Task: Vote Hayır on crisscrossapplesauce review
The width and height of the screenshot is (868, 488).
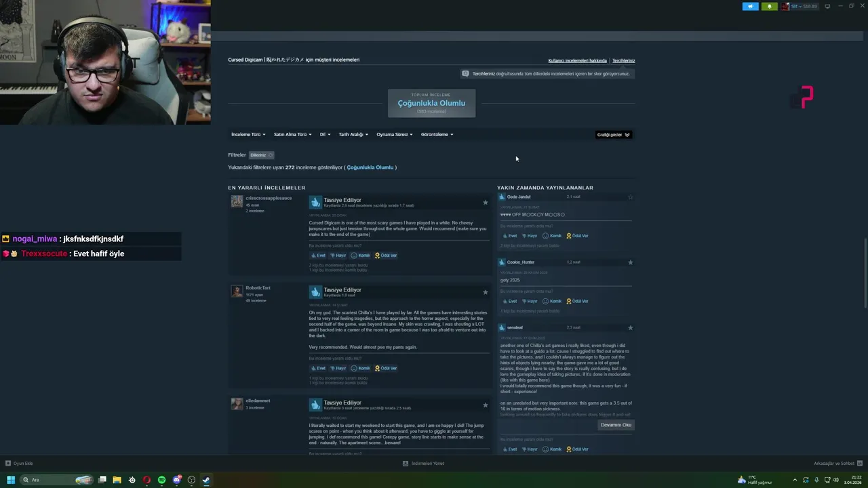Action: pos(338,256)
